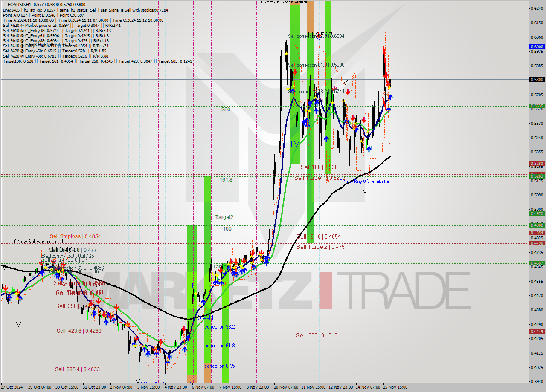Click the 'Target100: 0.528' header text
The image size is (546, 392).
(x=18, y=61)
